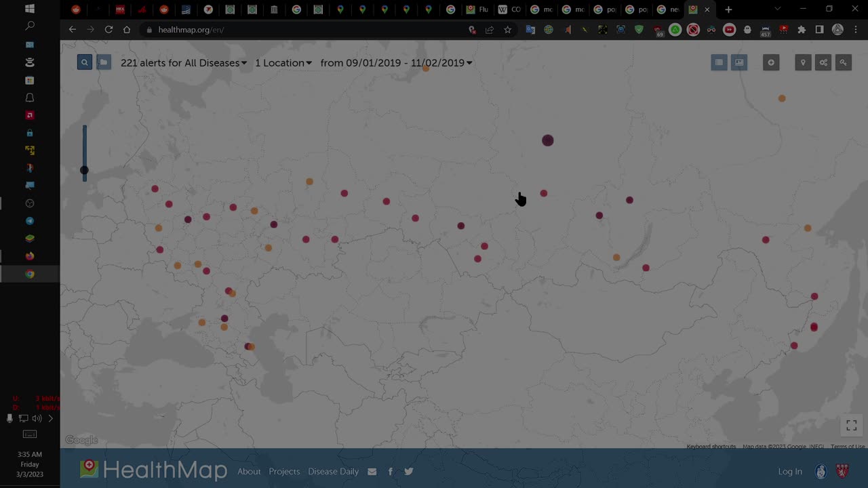868x488 pixels.
Task: Open the Projects link in footer
Action: click(x=284, y=472)
